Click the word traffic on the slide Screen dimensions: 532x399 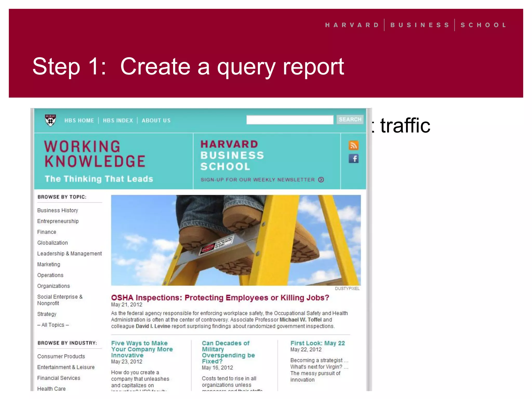(x=405, y=125)
